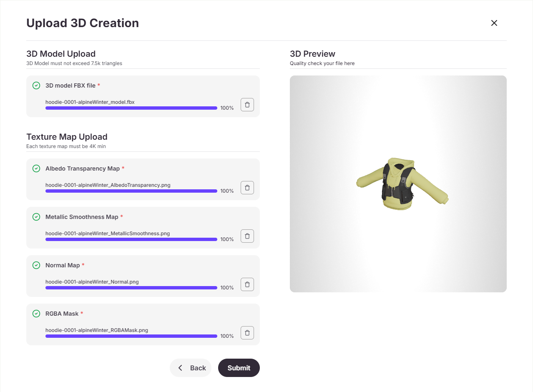Screen dimensions: 533x392
Task: Click the verification checkmark for Albedo Transparency Map
Action: click(36, 168)
